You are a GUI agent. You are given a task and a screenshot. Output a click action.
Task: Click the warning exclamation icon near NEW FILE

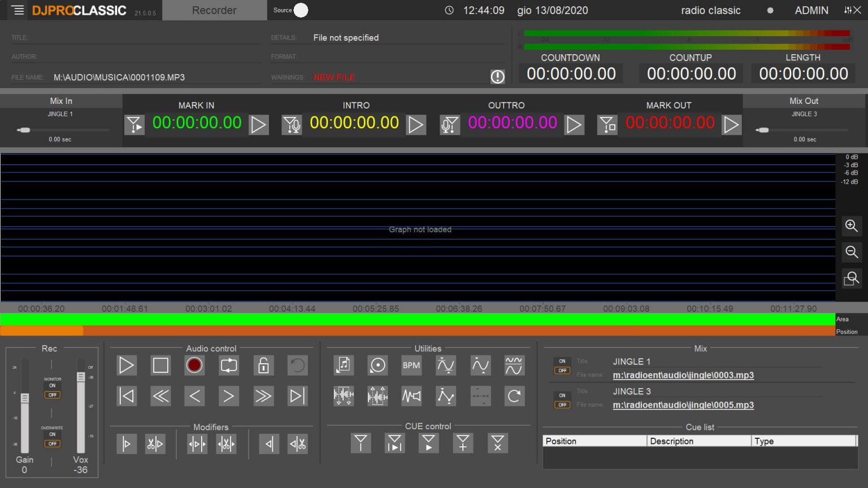(x=497, y=77)
